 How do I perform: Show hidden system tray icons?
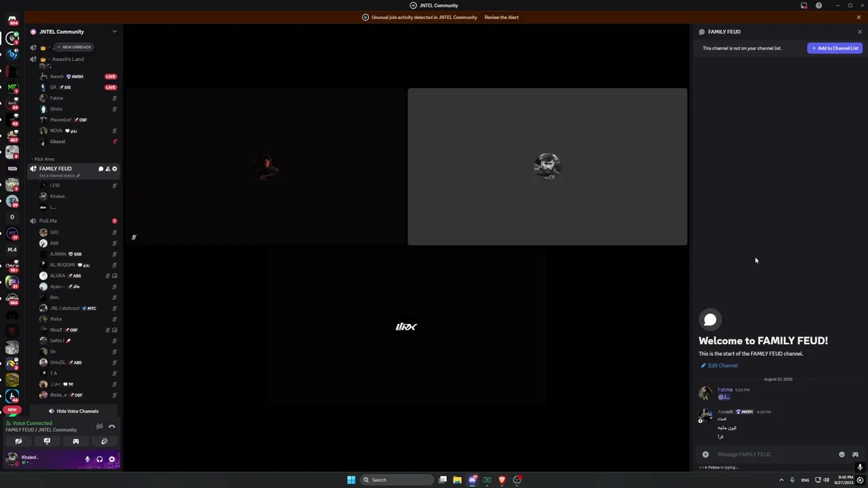[x=781, y=480]
